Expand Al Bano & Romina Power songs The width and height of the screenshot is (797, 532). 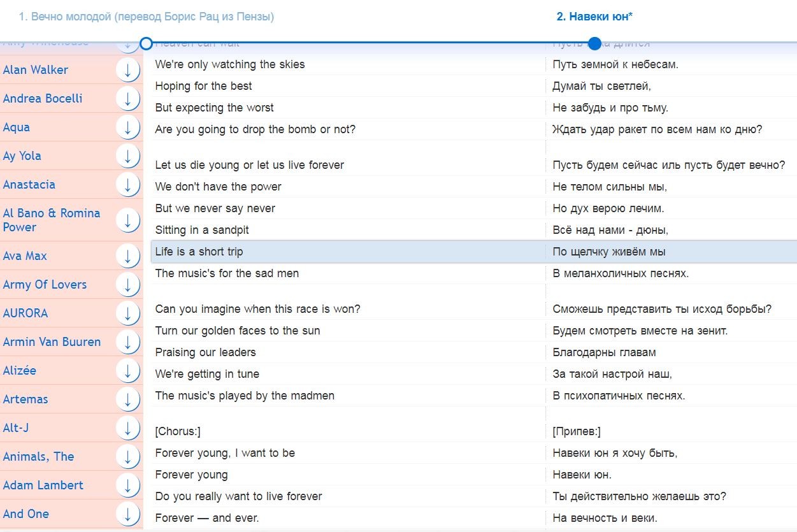click(128, 220)
